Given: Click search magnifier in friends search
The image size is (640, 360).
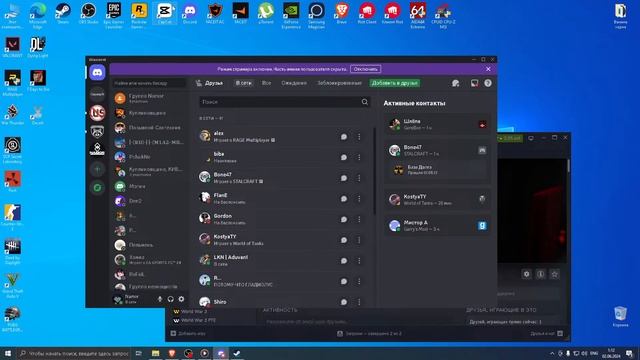Looking at the screenshot, I should pyautogui.click(x=364, y=102).
